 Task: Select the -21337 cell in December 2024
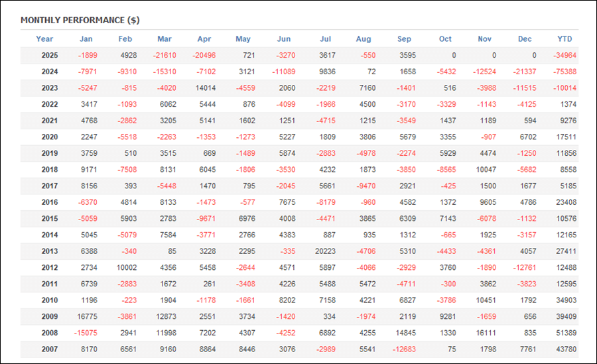(525, 72)
